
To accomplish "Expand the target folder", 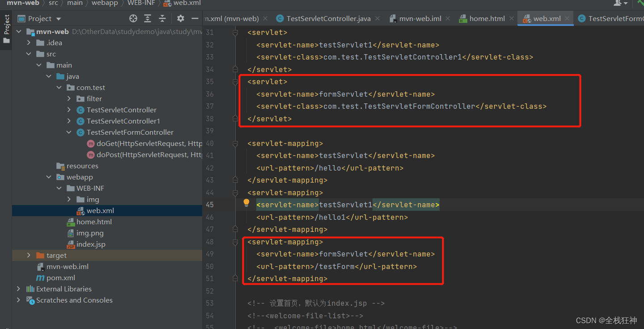I will tap(29, 255).
